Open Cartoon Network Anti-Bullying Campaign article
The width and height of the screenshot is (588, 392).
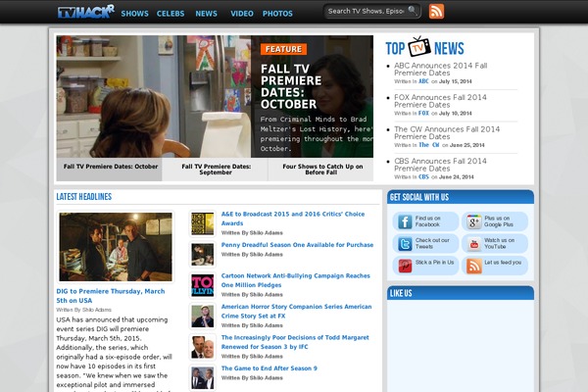point(296,280)
